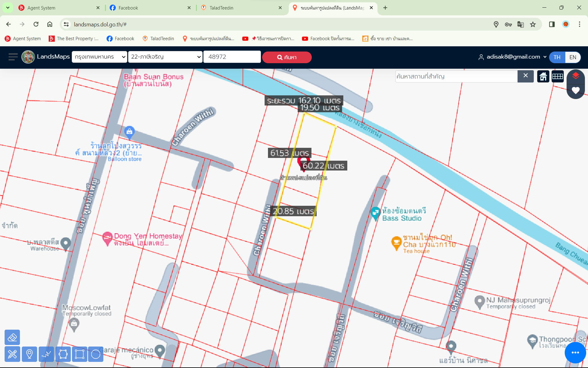
Task: Click the ระยะรวม 162.10 เมตร label
Action: click(x=304, y=101)
